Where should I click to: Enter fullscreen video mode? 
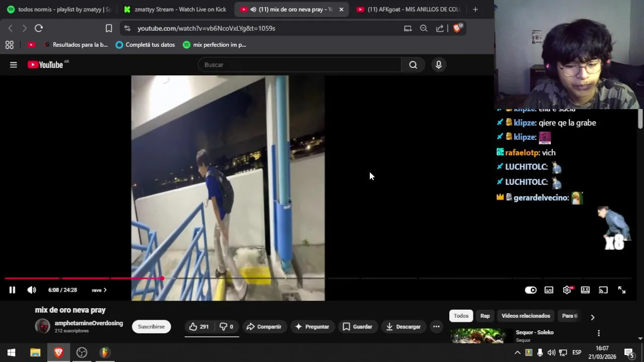point(622,290)
